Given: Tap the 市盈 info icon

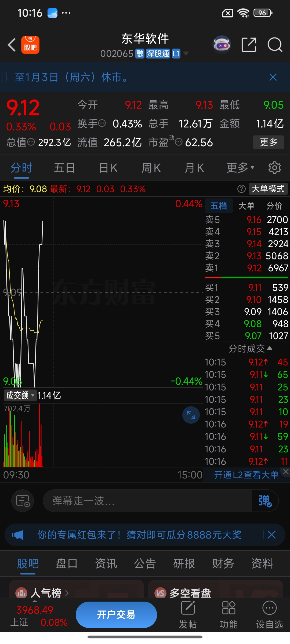Looking at the screenshot, I should [x=179, y=142].
